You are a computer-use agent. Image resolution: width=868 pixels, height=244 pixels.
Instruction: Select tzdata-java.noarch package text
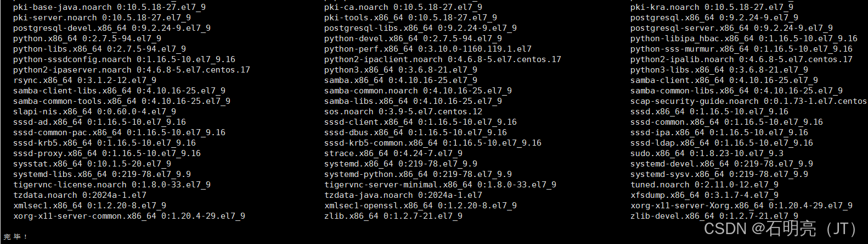[403, 195]
